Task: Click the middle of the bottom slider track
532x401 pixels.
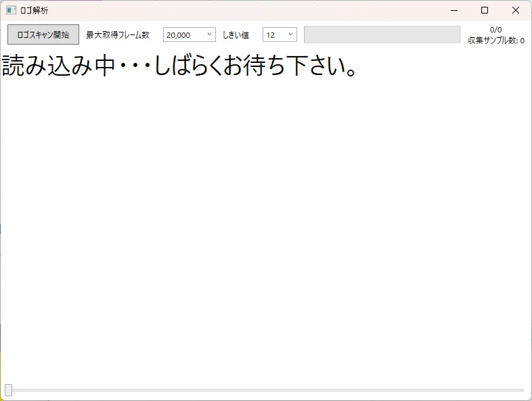Action: 266,390
